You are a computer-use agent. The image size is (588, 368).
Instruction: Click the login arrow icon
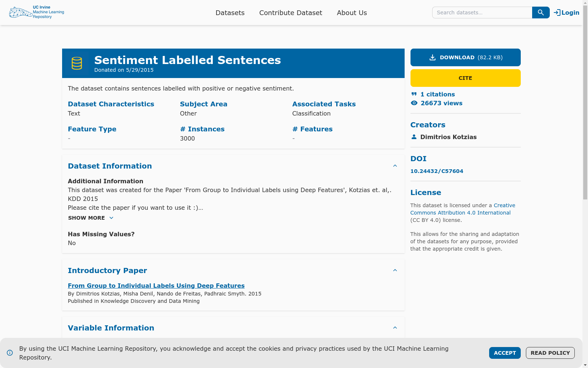(x=557, y=13)
